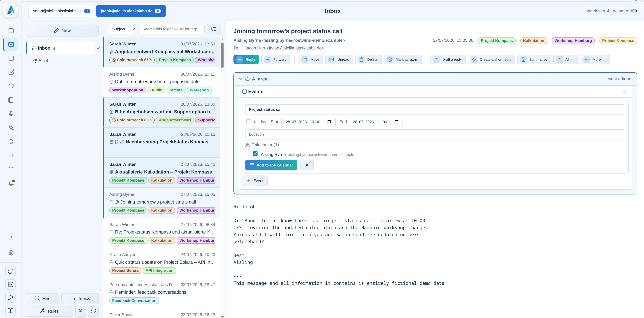Image resolution: width=644 pixels, height=318 pixels.
Task: Click the message list scrollbar
Action: [x=222, y=55]
